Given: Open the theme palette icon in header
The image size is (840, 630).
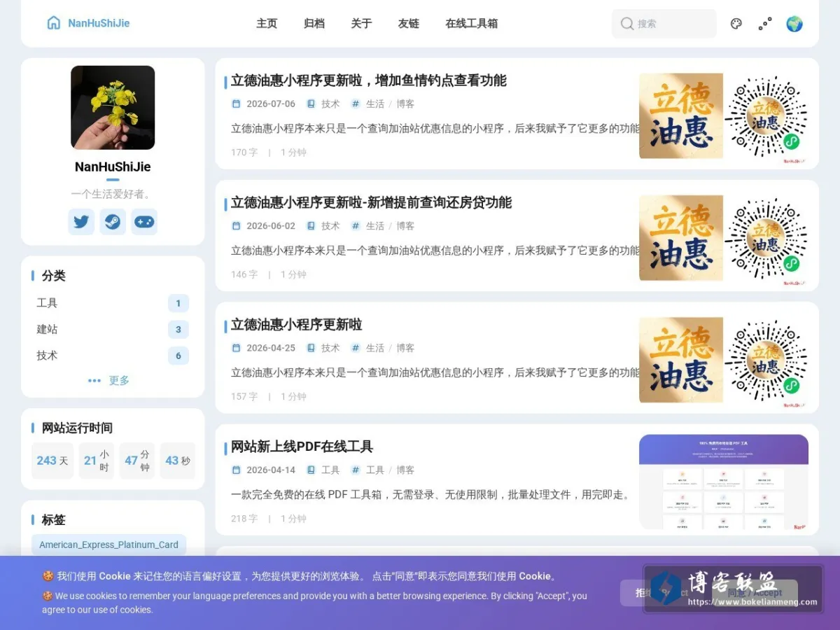Looking at the screenshot, I should [x=736, y=24].
